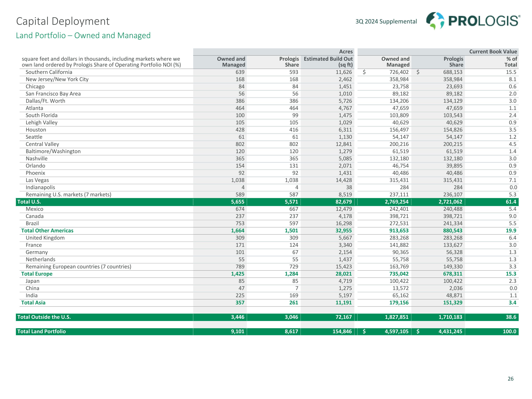Click the Total Other Americas subtotal label

[x=47, y=231]
